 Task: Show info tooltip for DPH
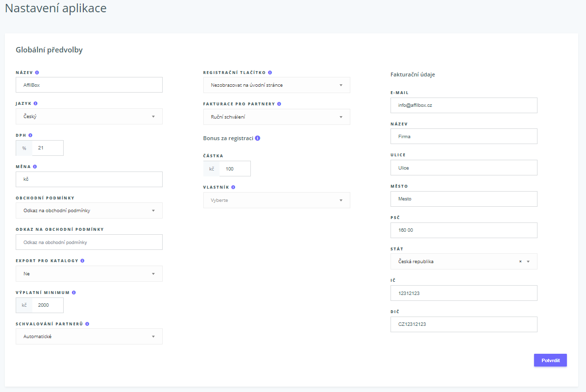tap(30, 135)
